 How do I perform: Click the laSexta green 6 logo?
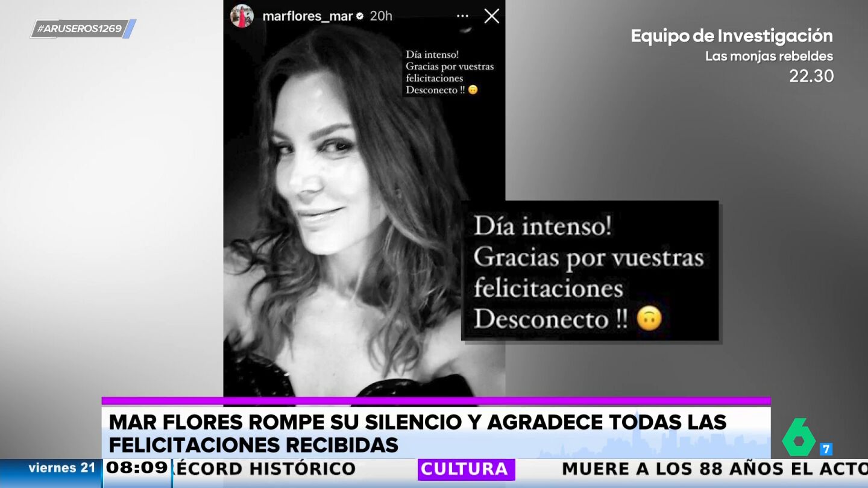click(x=799, y=437)
